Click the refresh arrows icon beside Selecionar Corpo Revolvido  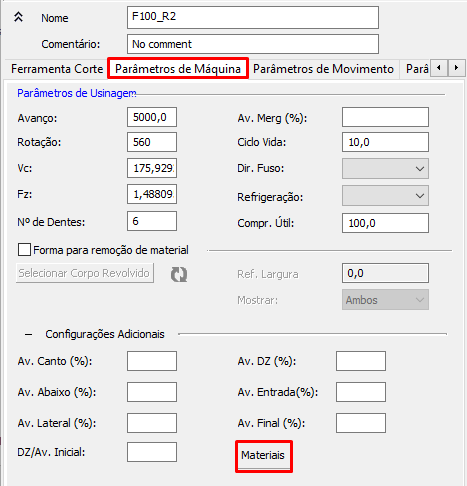(x=179, y=274)
